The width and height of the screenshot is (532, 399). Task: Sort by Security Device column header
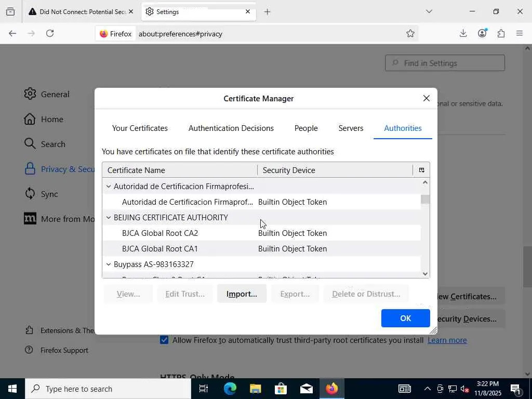335,170
